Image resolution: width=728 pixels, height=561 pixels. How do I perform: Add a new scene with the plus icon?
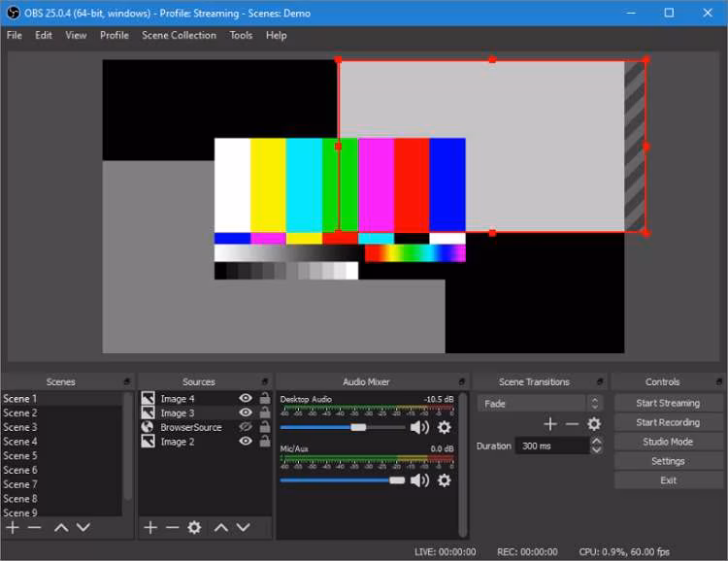coord(13,528)
